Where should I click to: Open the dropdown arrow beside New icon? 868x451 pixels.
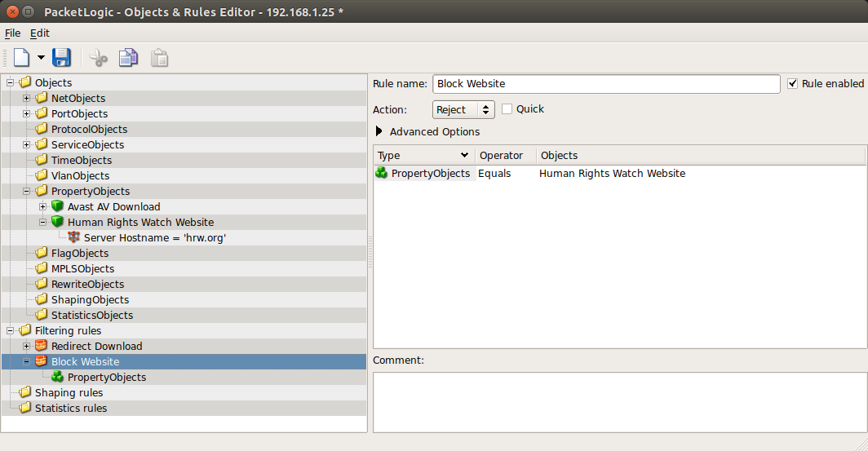tap(41, 59)
